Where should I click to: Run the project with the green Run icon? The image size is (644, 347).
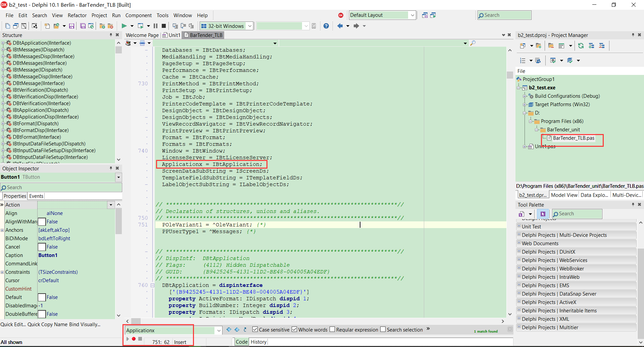[x=125, y=26]
